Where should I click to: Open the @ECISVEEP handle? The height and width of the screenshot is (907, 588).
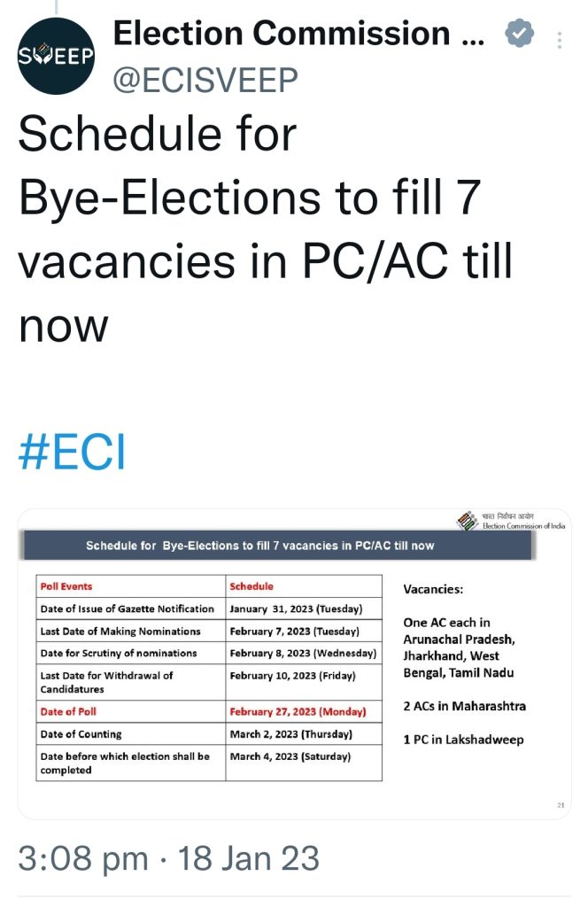[x=205, y=79]
